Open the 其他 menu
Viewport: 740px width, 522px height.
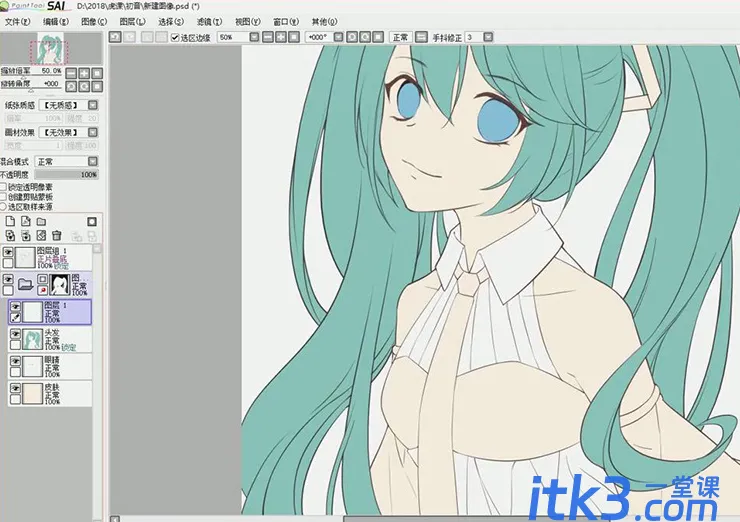point(324,22)
